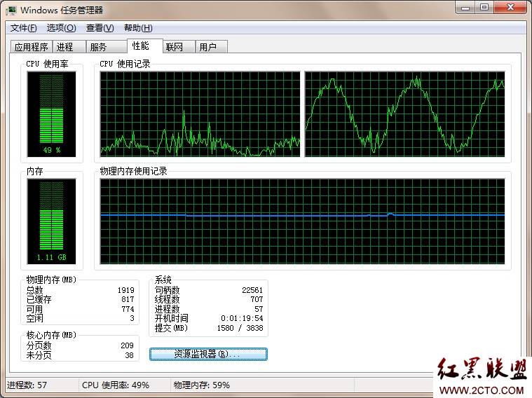The image size is (532, 398).
Task: Click the 开机时间 value 0:01:19:54
Action: click(242, 318)
